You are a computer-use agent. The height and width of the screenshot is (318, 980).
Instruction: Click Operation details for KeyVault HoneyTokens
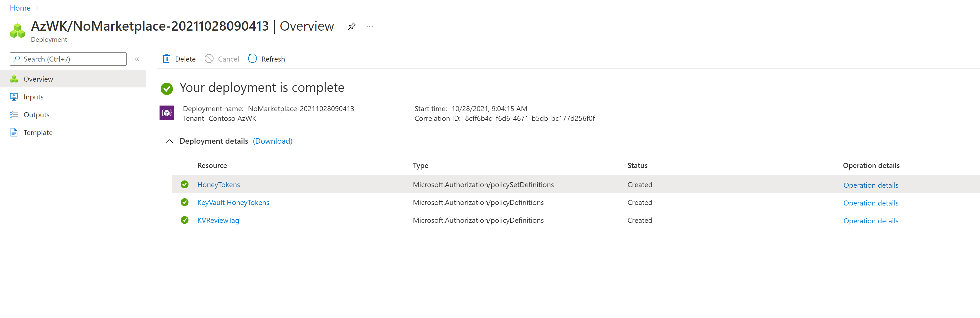pos(871,202)
